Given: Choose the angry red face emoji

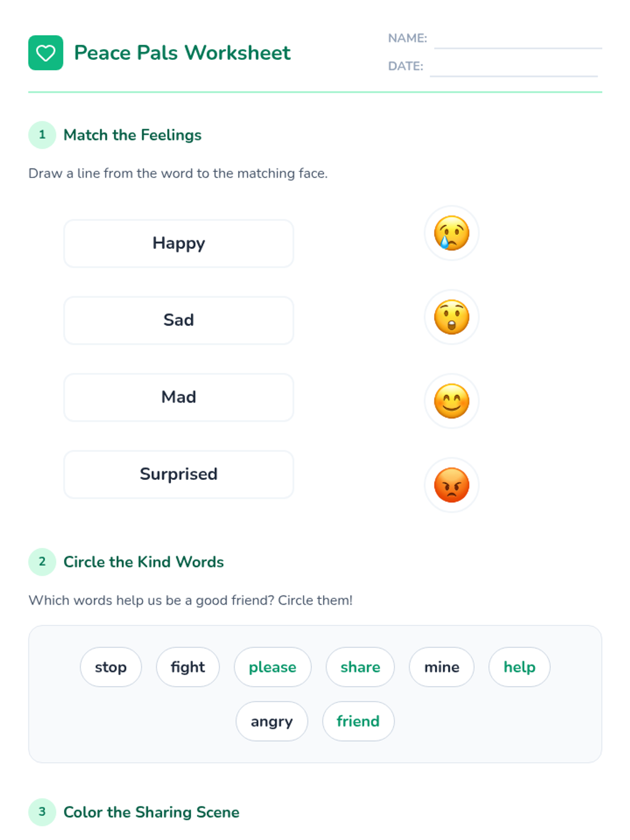Looking at the screenshot, I should [451, 485].
